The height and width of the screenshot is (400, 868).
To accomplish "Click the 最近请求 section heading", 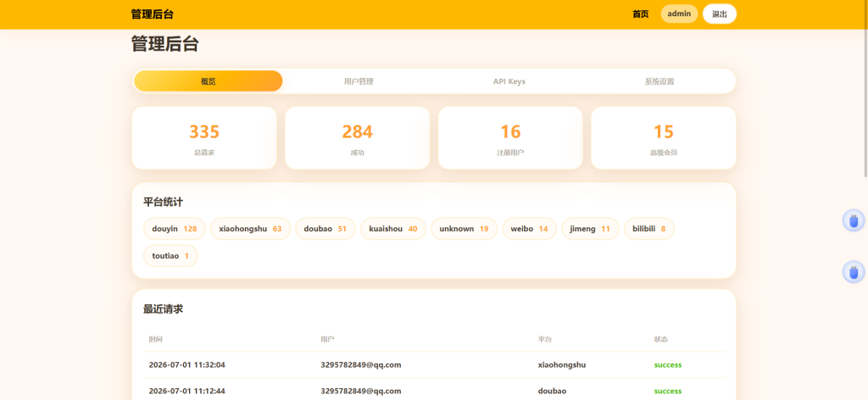I will point(164,308).
